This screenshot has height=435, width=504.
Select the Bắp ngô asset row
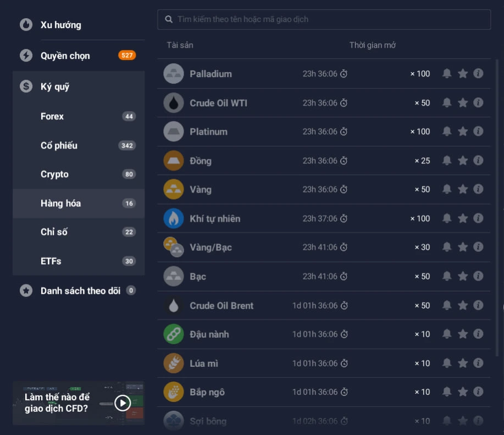pyautogui.click(x=324, y=392)
